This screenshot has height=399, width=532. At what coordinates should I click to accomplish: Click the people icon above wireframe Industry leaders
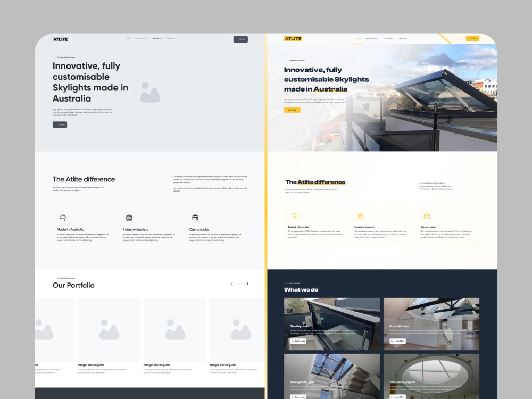tap(129, 218)
